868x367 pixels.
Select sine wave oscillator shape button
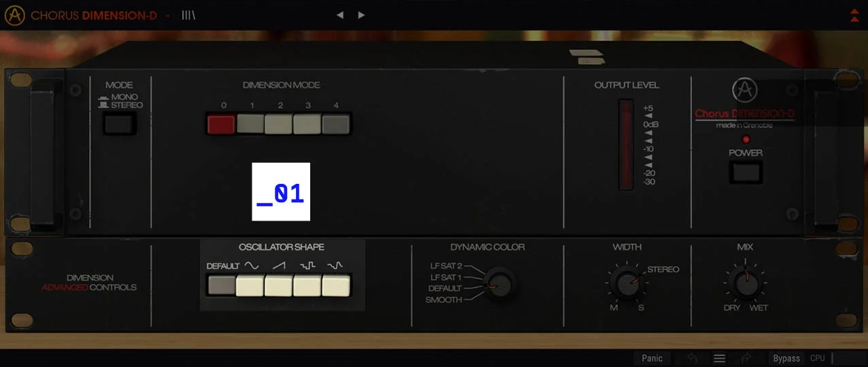250,285
